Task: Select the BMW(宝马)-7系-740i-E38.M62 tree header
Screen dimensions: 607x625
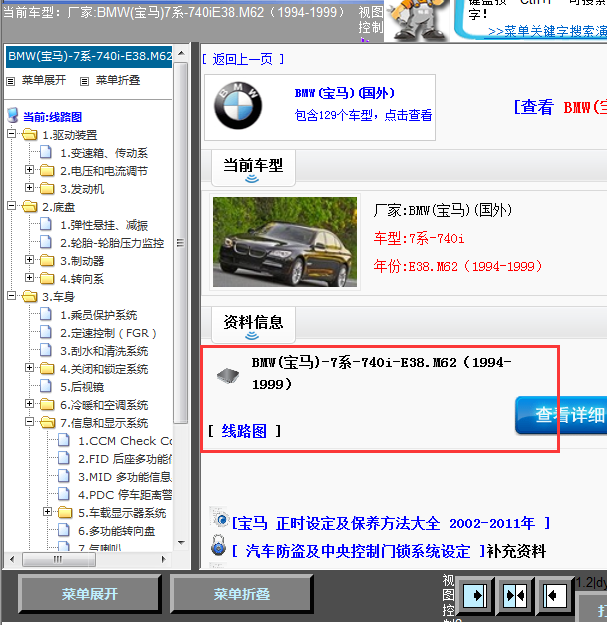Action: (x=89, y=56)
